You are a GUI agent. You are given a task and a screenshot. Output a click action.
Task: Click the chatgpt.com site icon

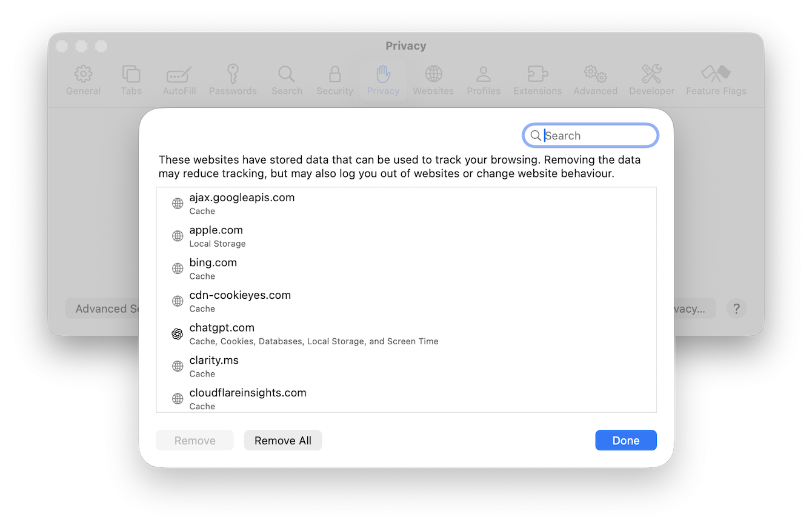(177, 334)
